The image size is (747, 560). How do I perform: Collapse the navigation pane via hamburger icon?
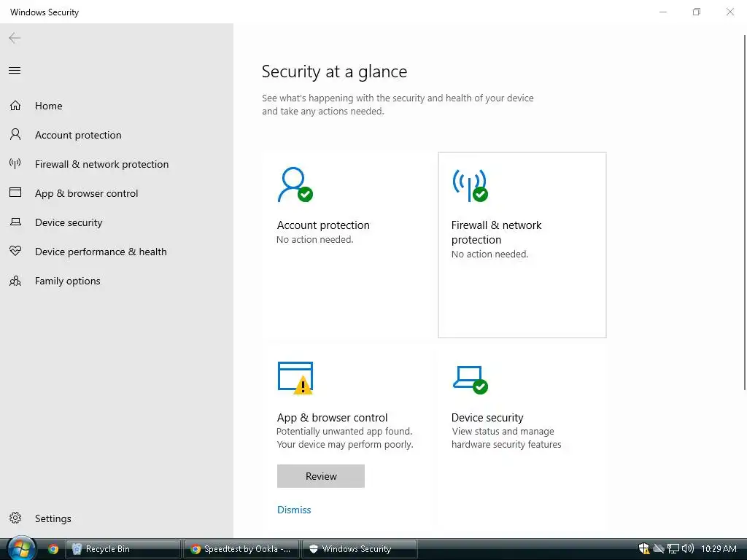(15, 71)
